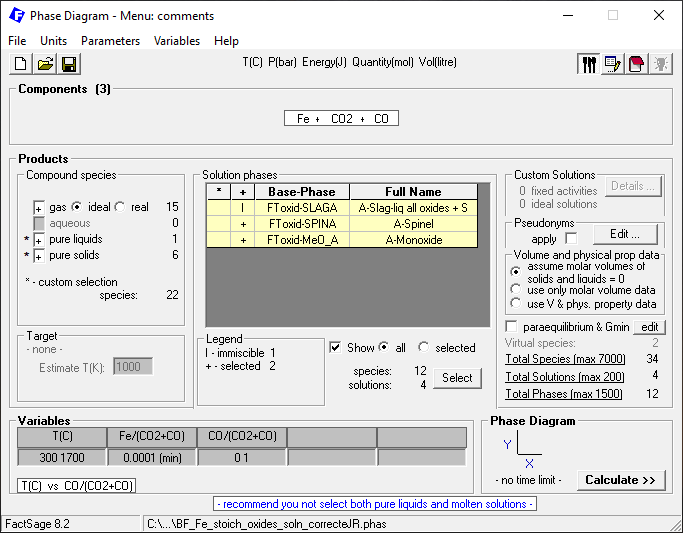Screen dimensions: 683x533
Task: Click the 300 1700 temperature range cell
Action: tap(62, 458)
